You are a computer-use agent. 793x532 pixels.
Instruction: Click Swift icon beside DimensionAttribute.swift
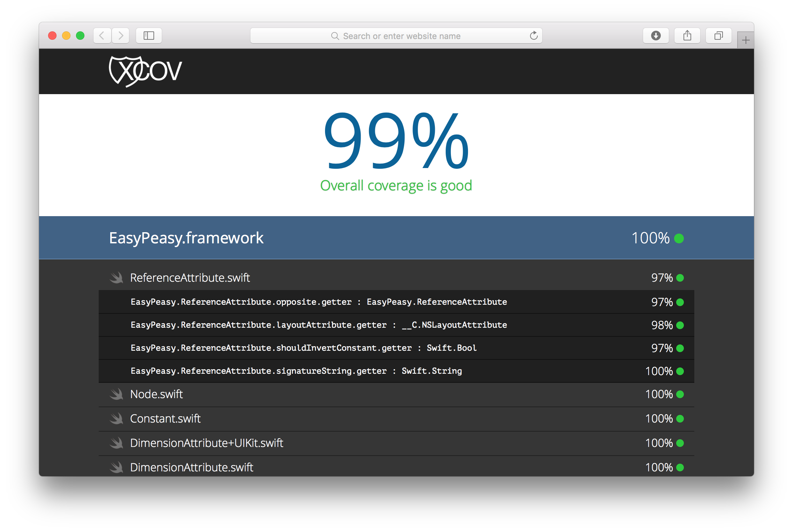(x=116, y=467)
